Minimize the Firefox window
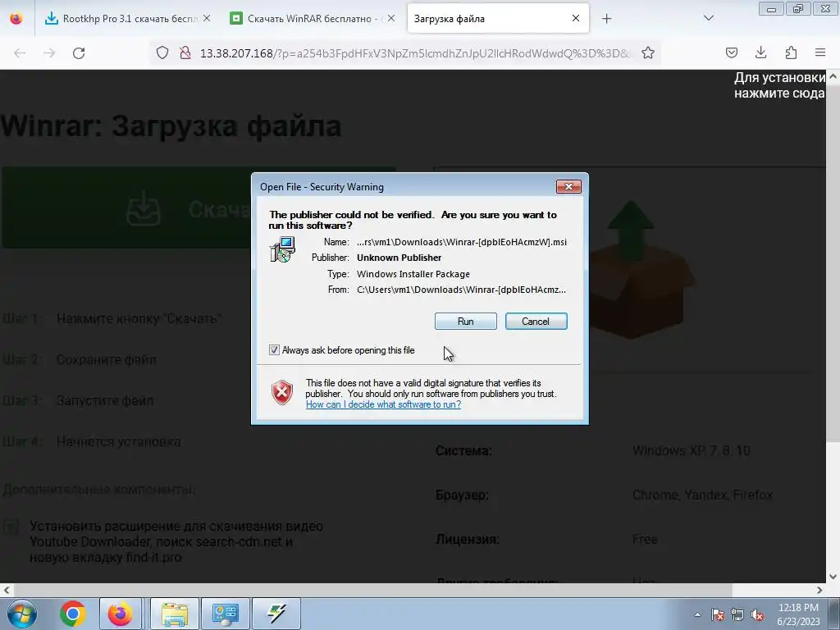This screenshot has width=840, height=630. (771, 9)
